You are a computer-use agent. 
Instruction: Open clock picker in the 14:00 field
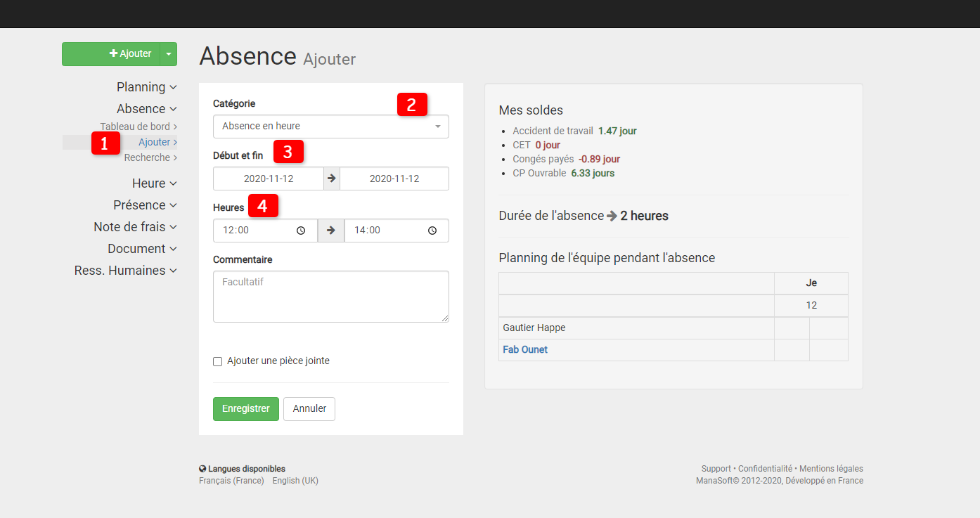(432, 231)
